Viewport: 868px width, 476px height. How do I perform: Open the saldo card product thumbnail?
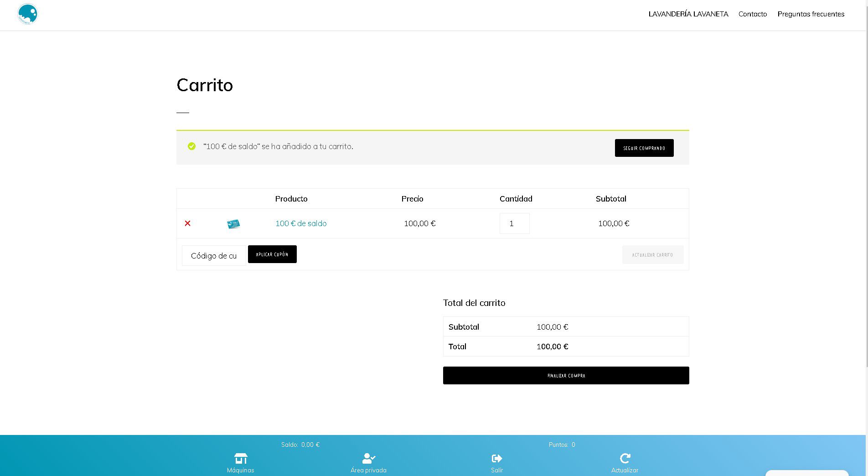pos(233,224)
